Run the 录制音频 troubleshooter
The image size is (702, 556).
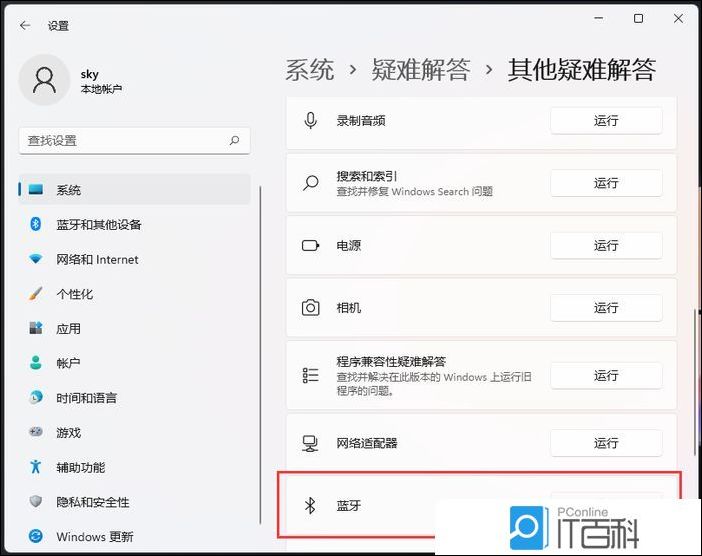coord(606,120)
